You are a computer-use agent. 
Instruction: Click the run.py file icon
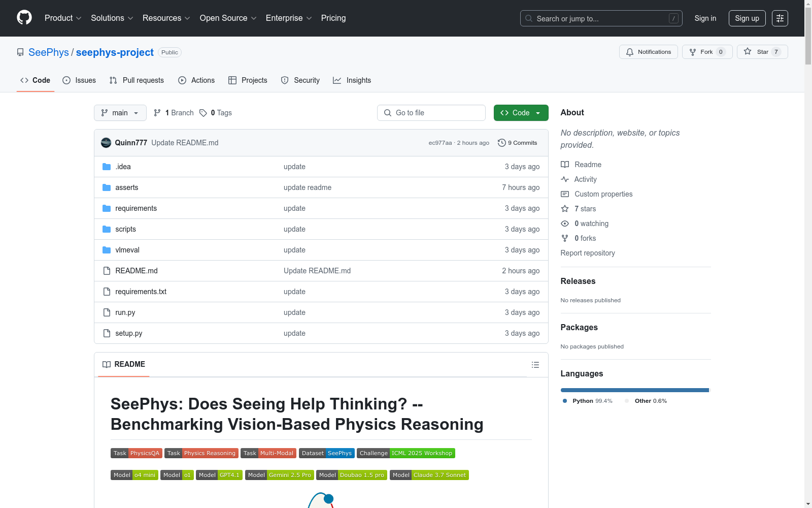[107, 312]
